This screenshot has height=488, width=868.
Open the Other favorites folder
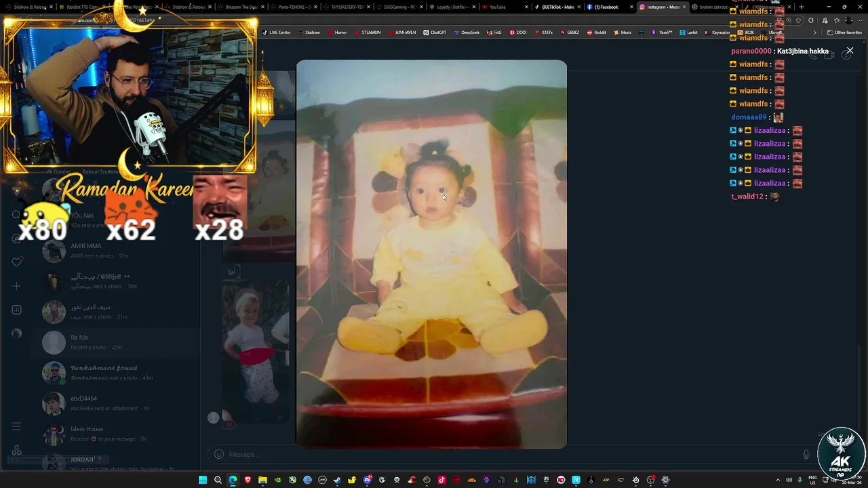845,33
